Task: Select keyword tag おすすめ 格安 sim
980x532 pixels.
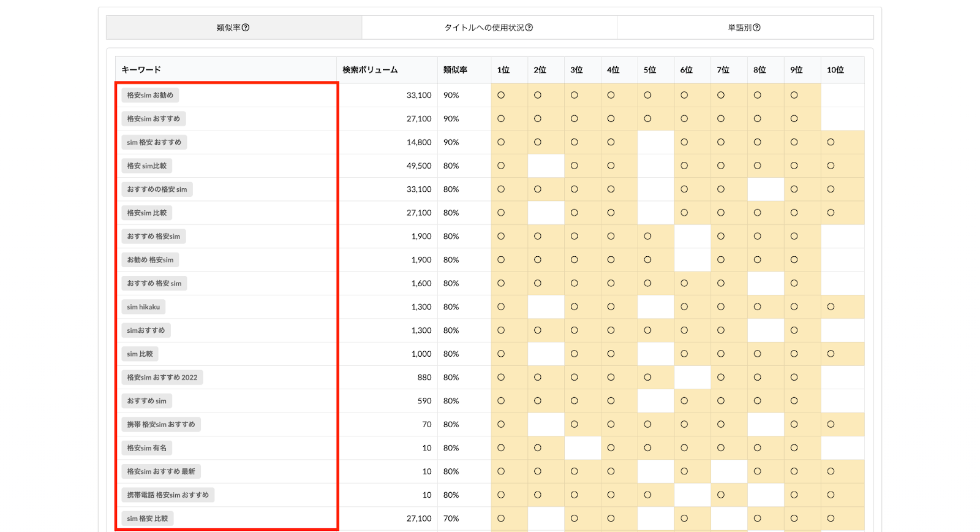Action: coord(154,283)
